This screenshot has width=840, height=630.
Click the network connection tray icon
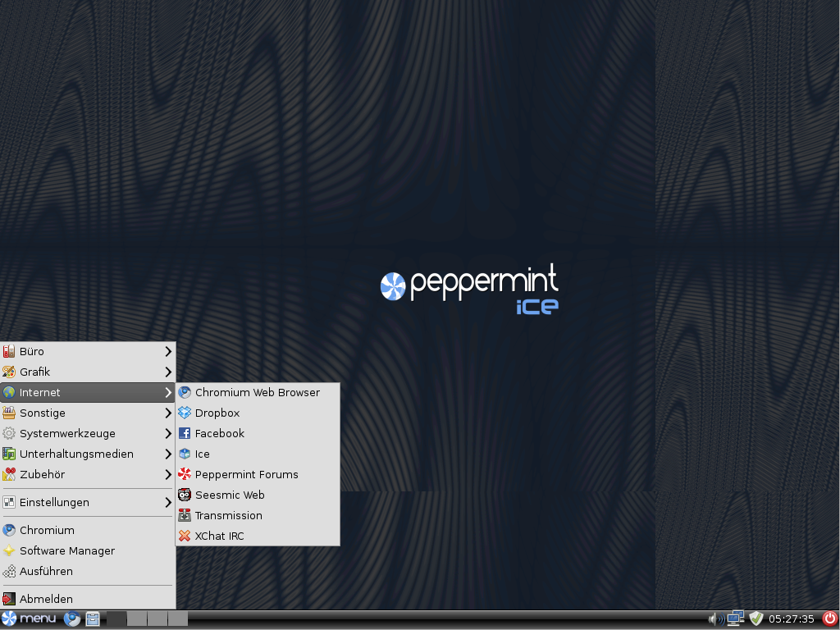pos(734,619)
